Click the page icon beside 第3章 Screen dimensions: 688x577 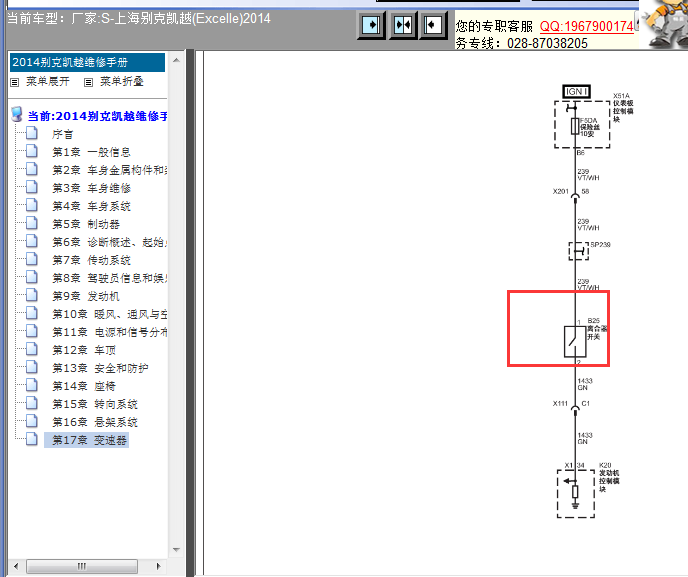(32, 186)
